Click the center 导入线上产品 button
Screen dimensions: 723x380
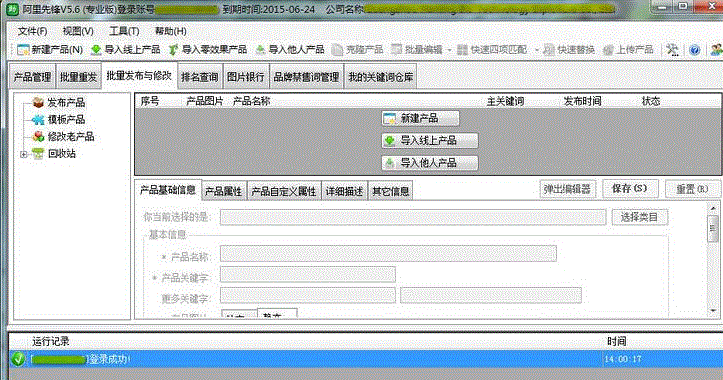point(429,140)
